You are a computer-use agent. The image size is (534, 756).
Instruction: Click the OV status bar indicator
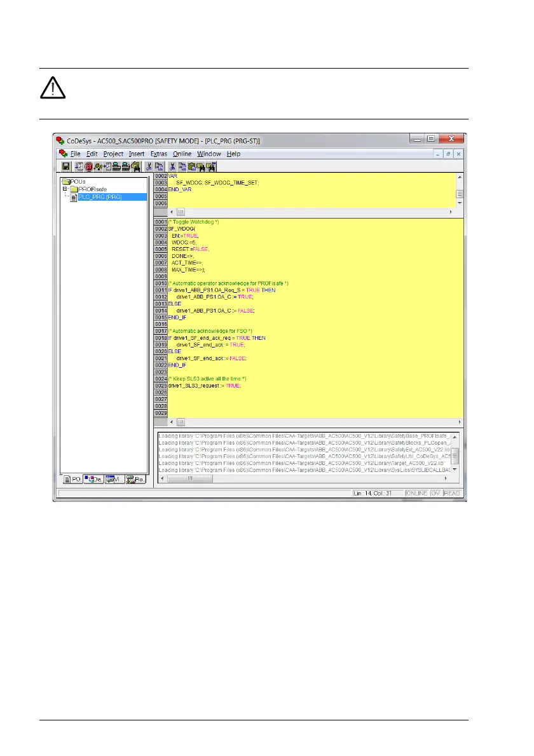tap(435, 493)
